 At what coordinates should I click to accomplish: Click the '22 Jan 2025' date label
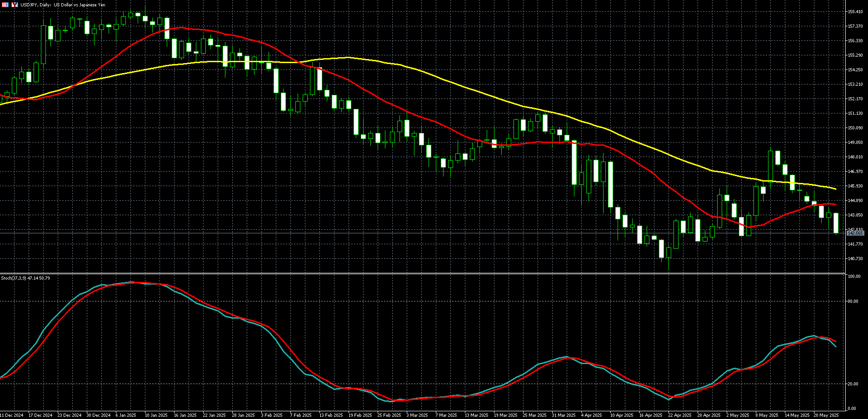[214, 415]
